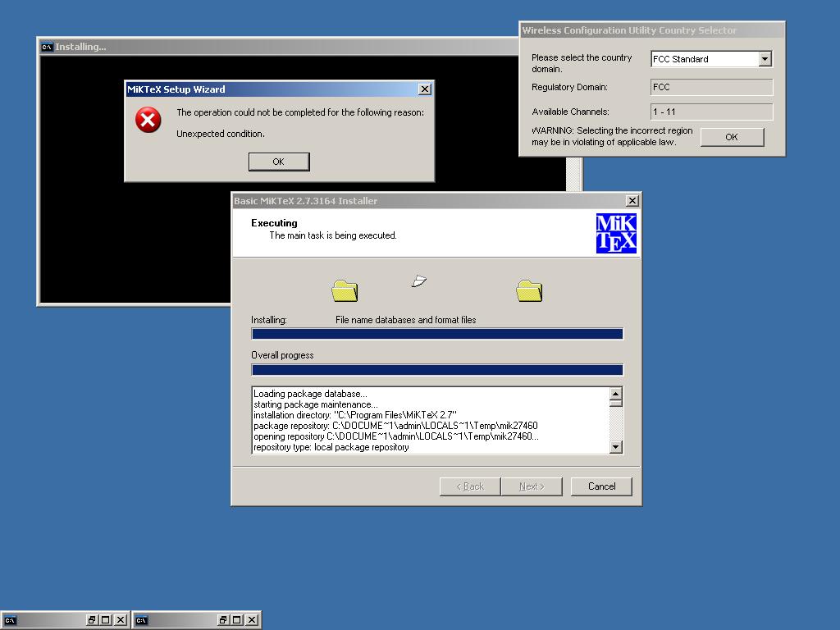Maximize the left minimized console window

point(106,620)
